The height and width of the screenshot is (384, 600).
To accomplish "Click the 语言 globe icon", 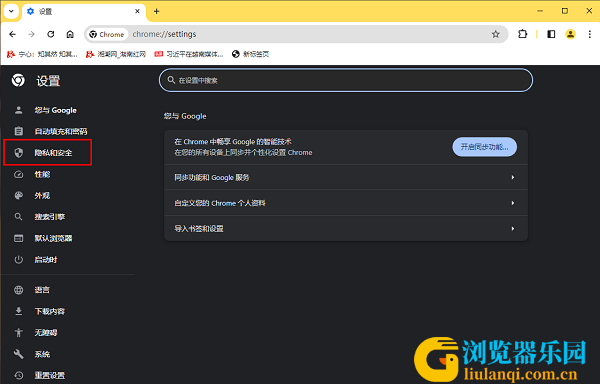I will [18, 290].
